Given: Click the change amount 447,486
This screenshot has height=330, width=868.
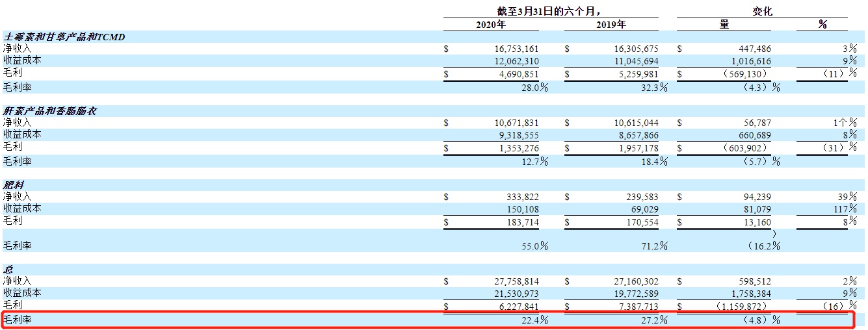Looking at the screenshot, I should pos(754,49).
